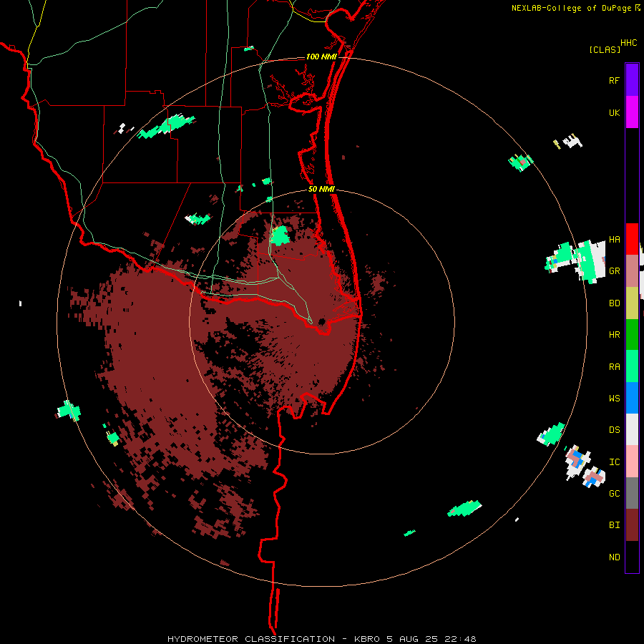Click the IC light pink legend swatch
The width and height of the screenshot is (644, 644).
tap(632, 462)
